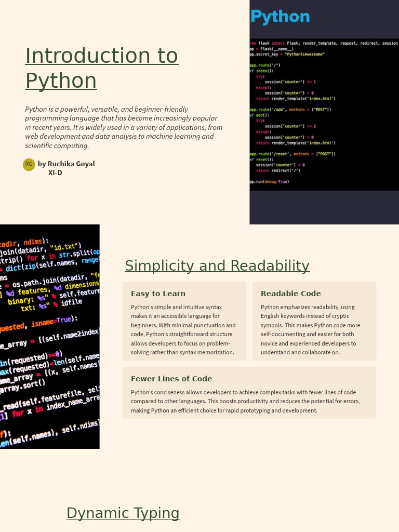The image size is (399, 532).
Task: Click the class label 'XI-D'
Action: point(55,172)
